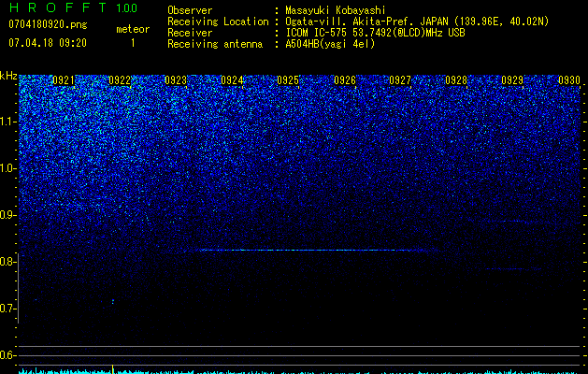Click the 0929 time marker
Image resolution: width=588 pixels, height=374 pixels.
point(512,80)
